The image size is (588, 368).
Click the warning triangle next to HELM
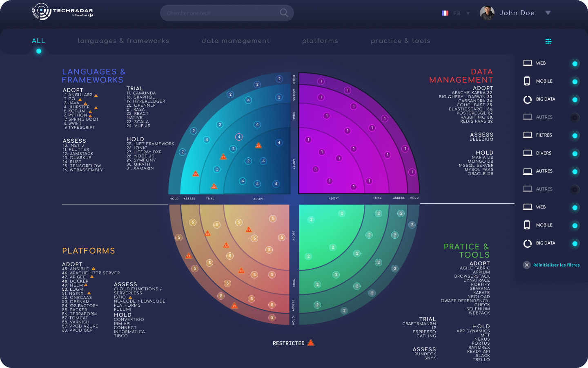(86, 285)
